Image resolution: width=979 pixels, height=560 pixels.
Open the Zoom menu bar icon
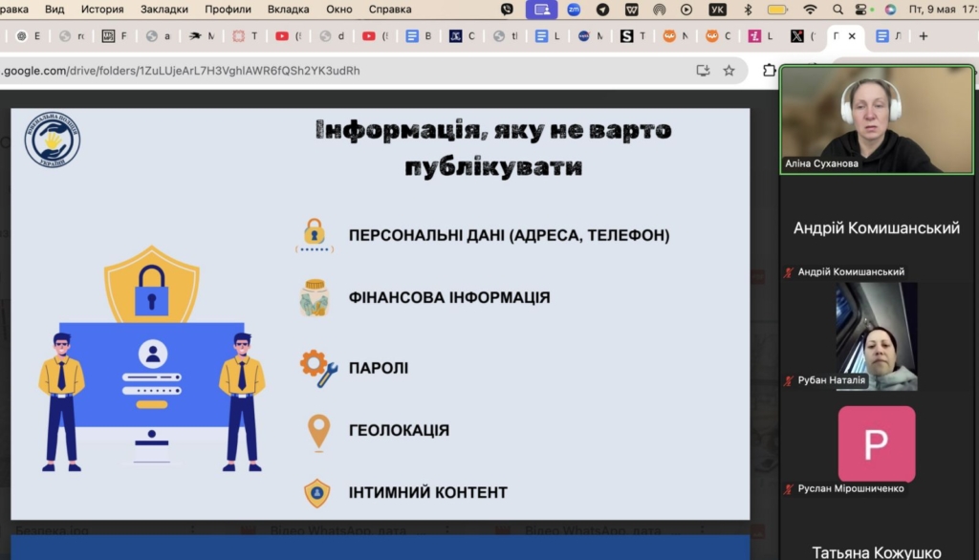coord(574,10)
